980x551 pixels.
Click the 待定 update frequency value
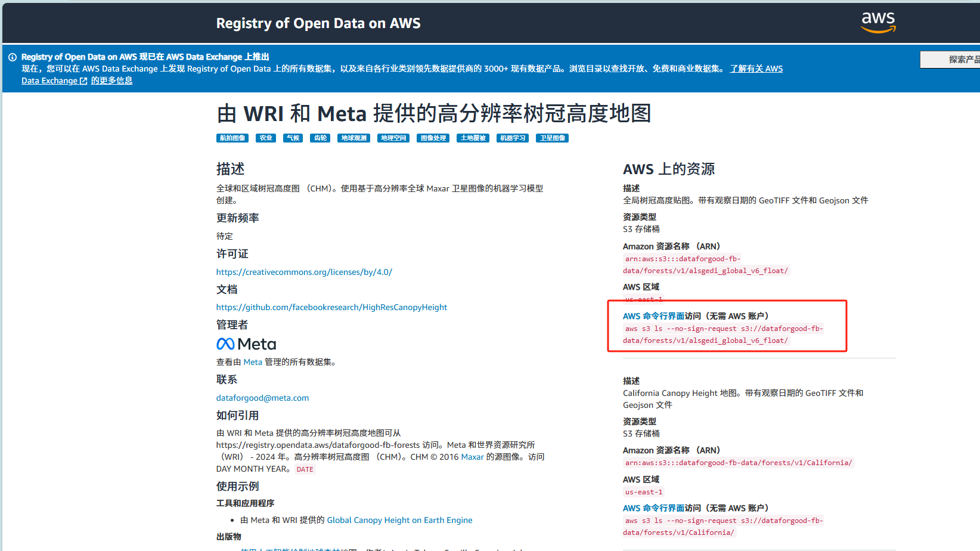click(x=225, y=236)
